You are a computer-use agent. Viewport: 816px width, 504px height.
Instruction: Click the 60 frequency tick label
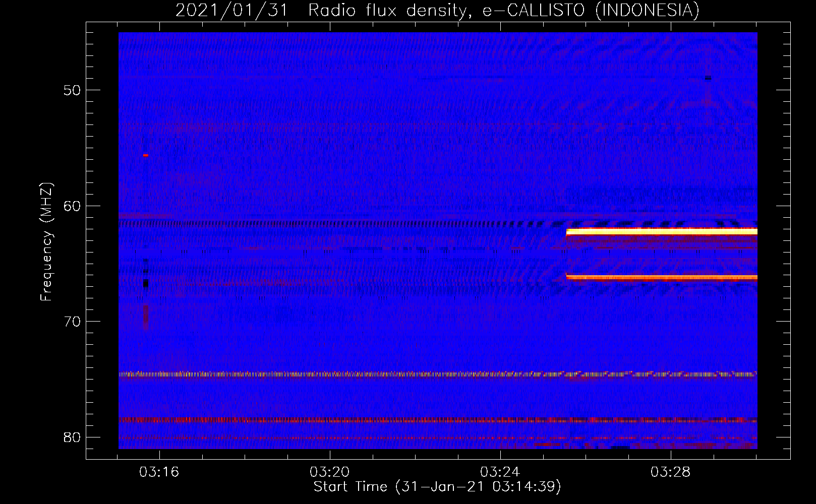[x=72, y=206]
